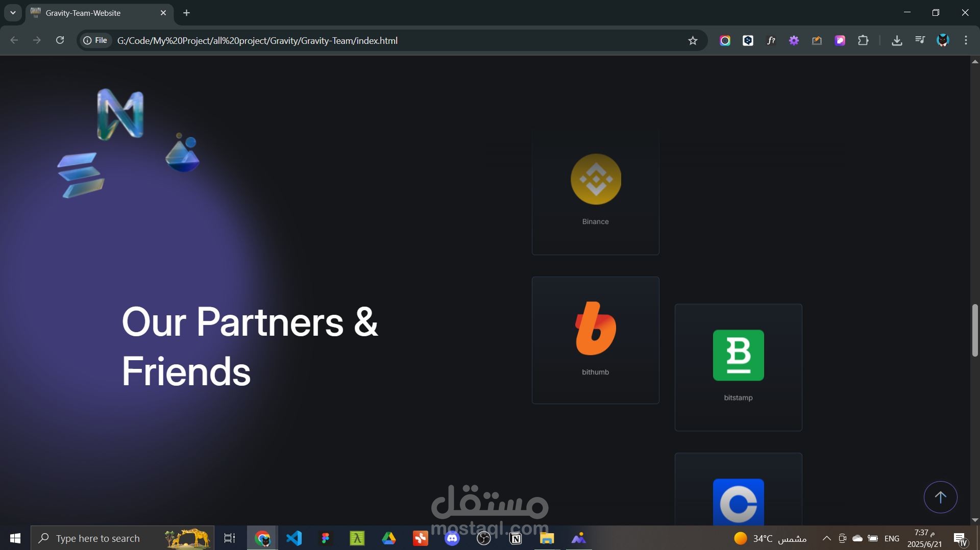Click the blue crystal droplet 3D icon
This screenshot has width=980, height=550.
[x=182, y=153]
